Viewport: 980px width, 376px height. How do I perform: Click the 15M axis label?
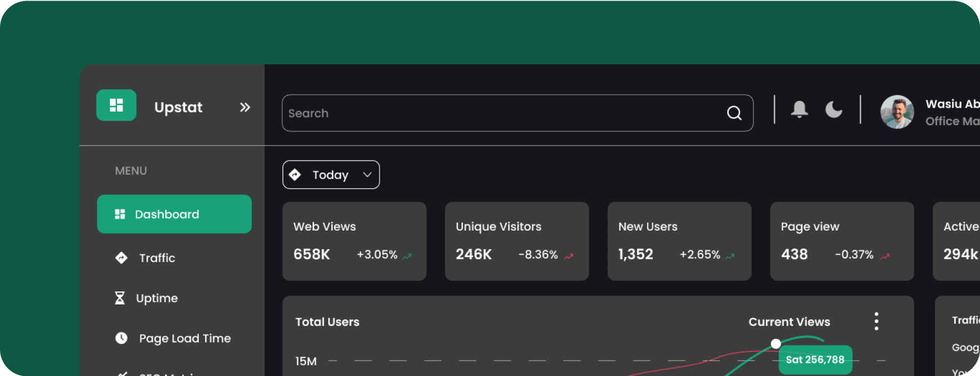click(306, 361)
